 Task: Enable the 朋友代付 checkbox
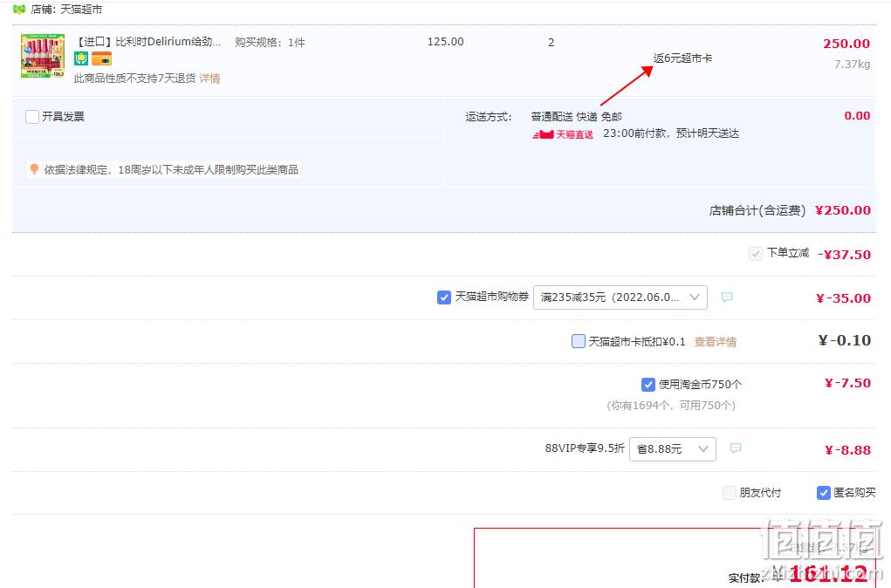click(x=729, y=493)
